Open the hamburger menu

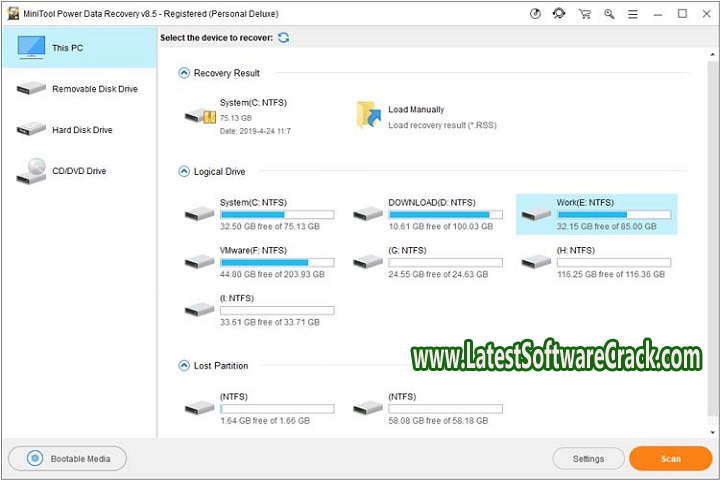pyautogui.click(x=634, y=14)
